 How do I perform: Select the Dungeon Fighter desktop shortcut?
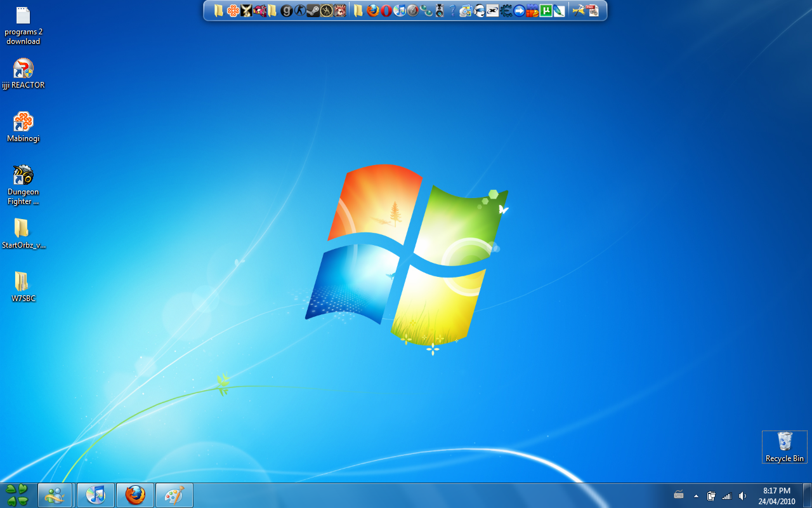pos(23,185)
